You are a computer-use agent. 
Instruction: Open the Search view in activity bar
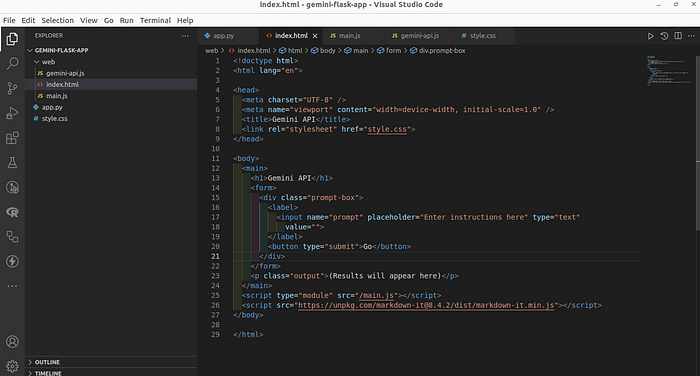12,63
